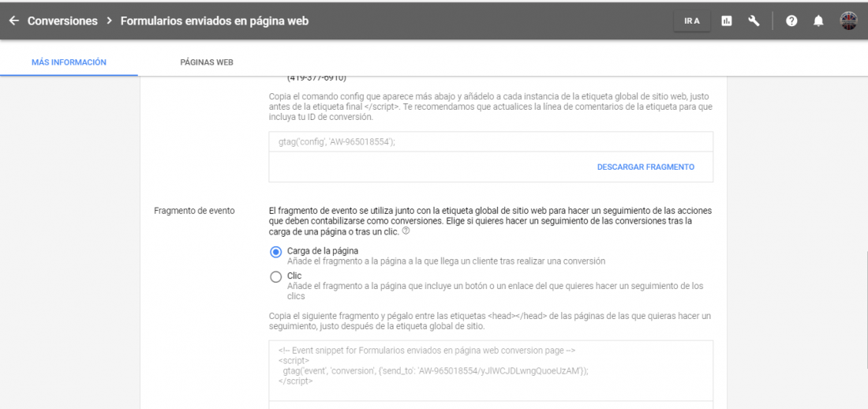
Task: Click DESCARGAR FRAGMENTO link
Action: click(x=645, y=167)
